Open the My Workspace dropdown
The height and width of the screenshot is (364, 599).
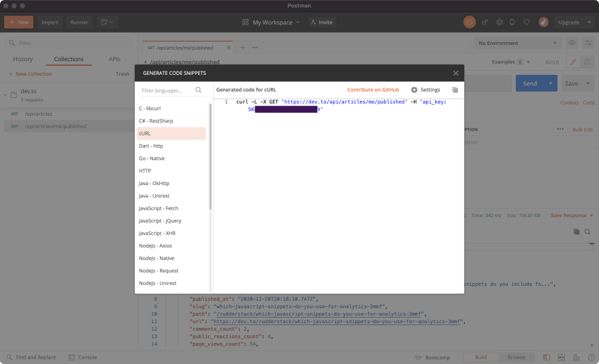(271, 22)
